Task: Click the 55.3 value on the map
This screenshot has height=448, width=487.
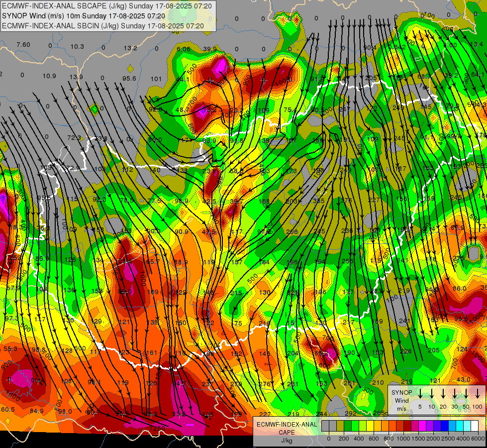Action: tap(10, 349)
